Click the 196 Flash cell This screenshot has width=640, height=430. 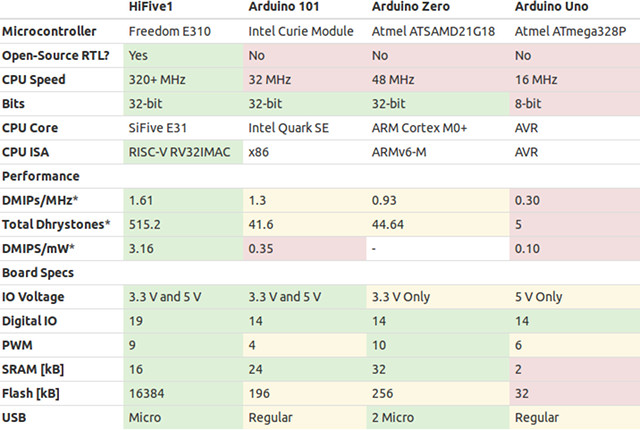pos(305,393)
